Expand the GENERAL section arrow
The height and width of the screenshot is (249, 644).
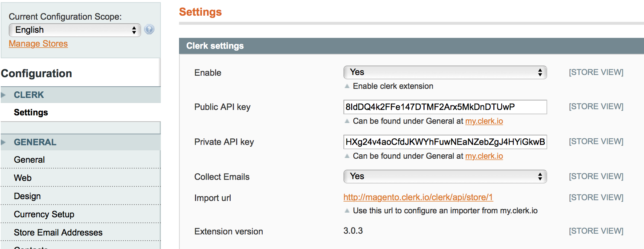[x=4, y=142]
